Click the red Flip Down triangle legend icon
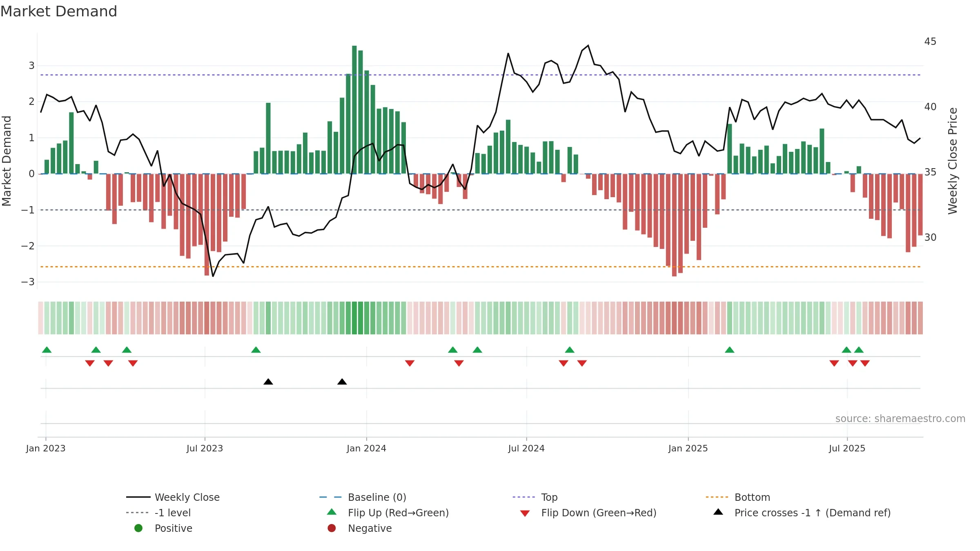Image resolution: width=980 pixels, height=551 pixels. coord(525,513)
